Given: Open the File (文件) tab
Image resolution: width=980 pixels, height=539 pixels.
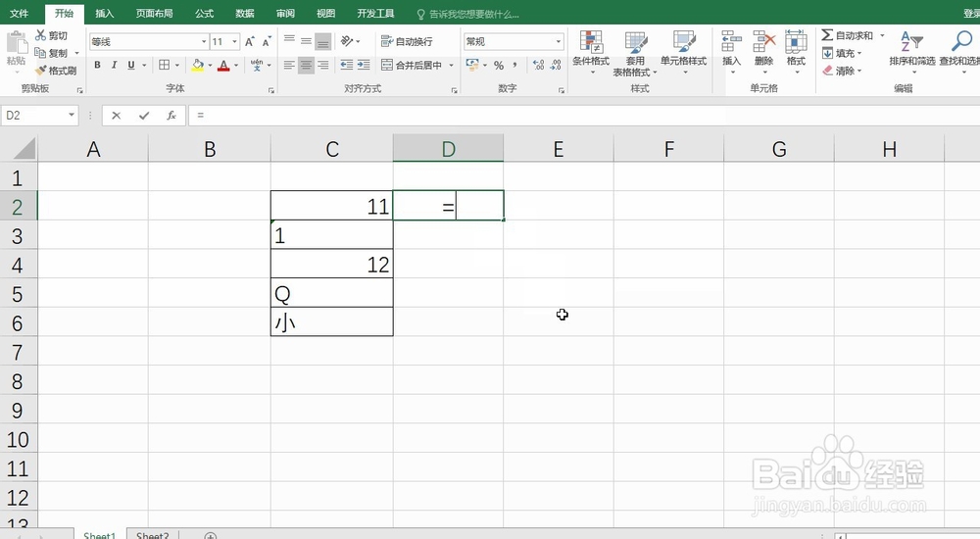Looking at the screenshot, I should click(x=20, y=13).
